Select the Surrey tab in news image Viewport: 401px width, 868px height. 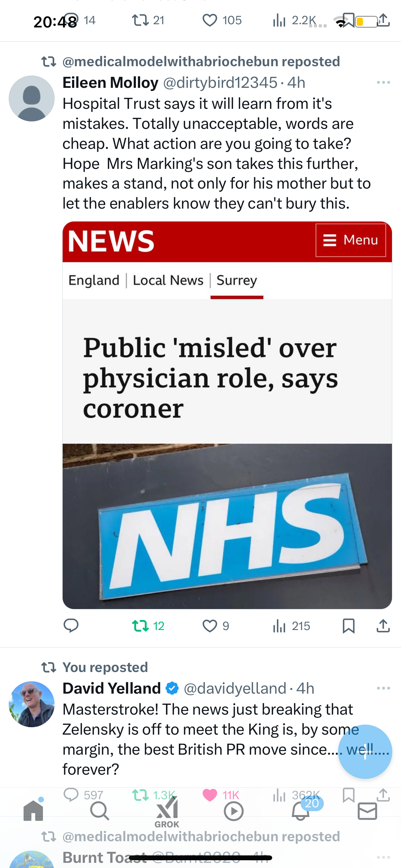[237, 280]
